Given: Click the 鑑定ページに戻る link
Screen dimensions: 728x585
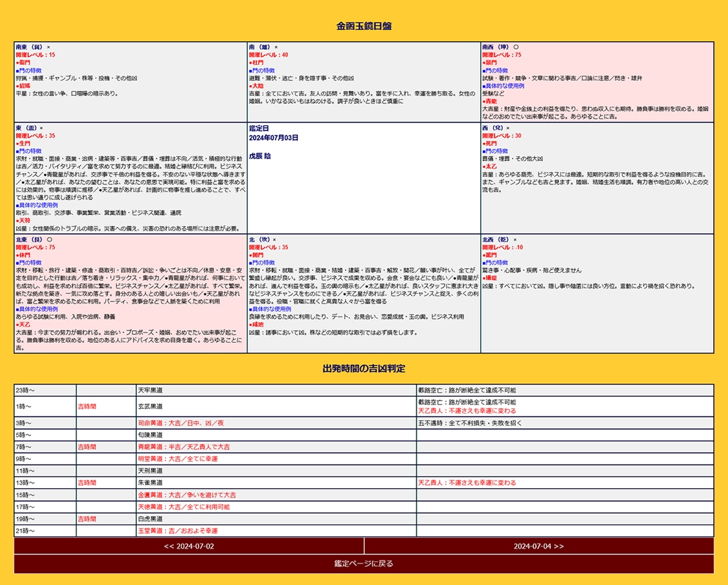Looking at the screenshot, I should [364, 564].
